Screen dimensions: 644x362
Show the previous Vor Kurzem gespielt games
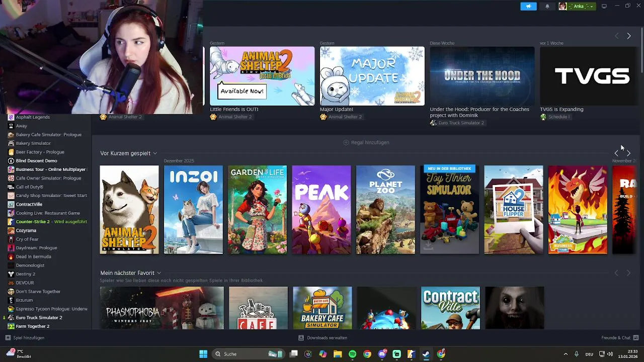(x=617, y=153)
